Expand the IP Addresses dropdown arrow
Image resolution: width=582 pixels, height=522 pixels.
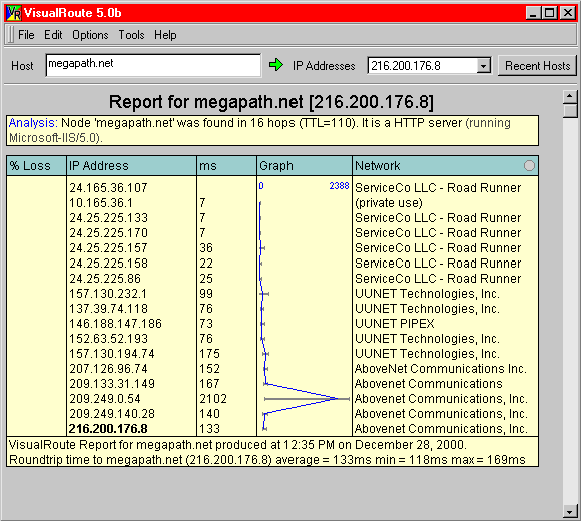483,66
